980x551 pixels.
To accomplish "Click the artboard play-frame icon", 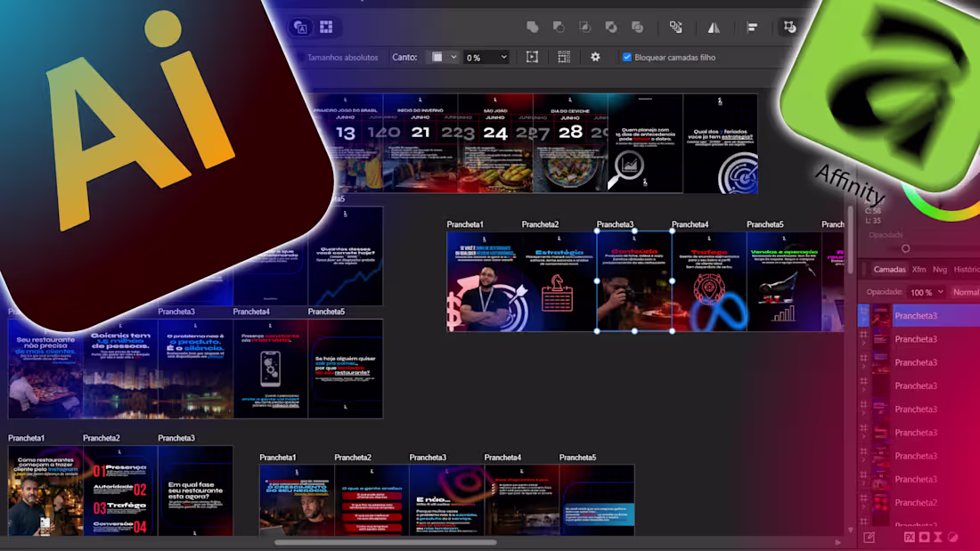I will coord(532,57).
